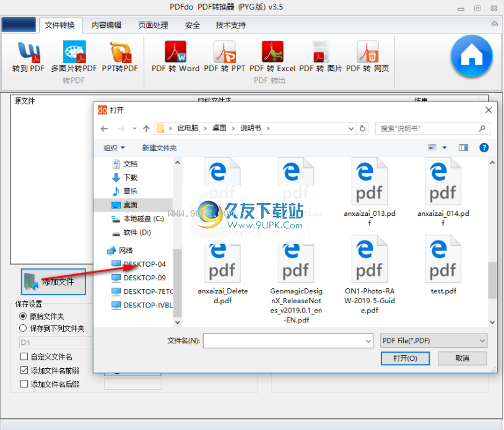Select PDF 转 Excel converter
The image size is (504, 430).
272,57
